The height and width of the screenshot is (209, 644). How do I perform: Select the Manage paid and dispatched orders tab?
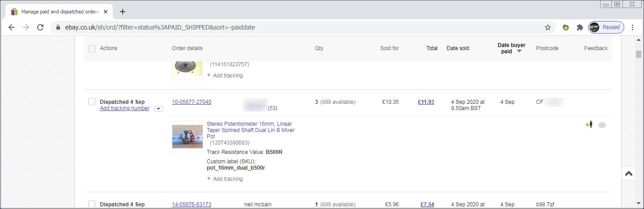point(59,12)
